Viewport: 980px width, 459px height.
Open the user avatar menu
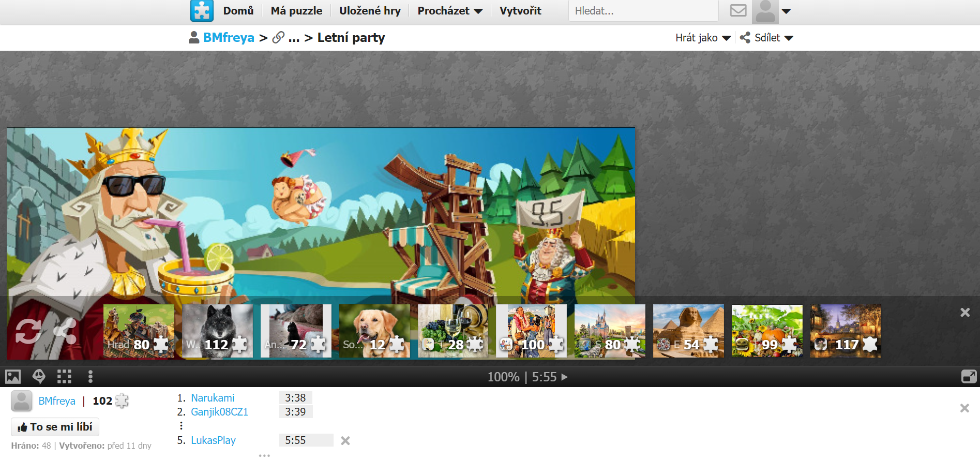pos(765,11)
